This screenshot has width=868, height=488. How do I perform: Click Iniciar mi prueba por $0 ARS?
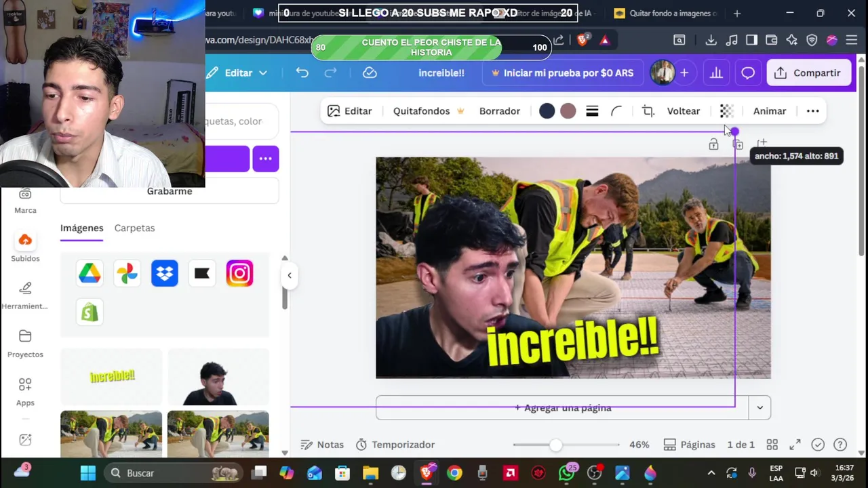click(x=562, y=73)
